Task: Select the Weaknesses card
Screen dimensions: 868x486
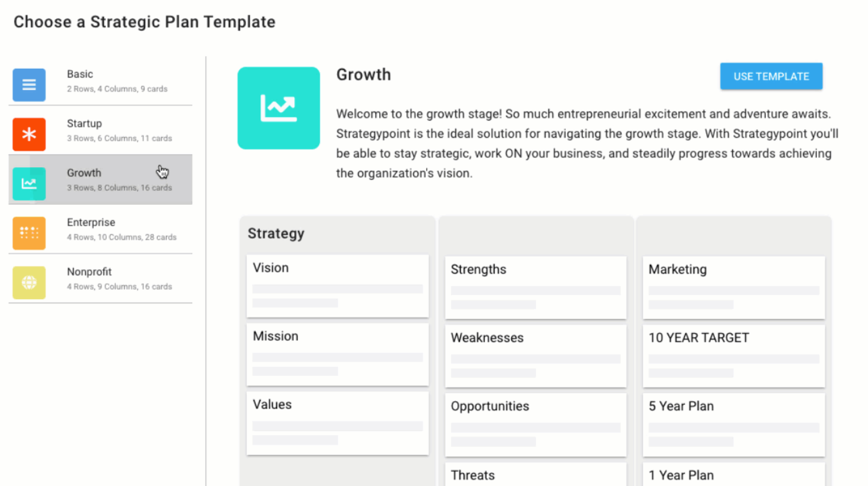Action: (x=535, y=355)
